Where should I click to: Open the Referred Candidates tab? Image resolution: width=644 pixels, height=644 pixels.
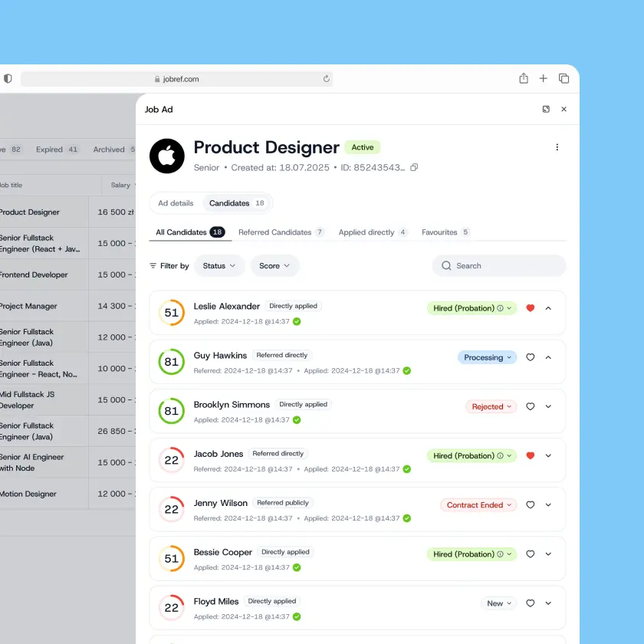[281, 232]
